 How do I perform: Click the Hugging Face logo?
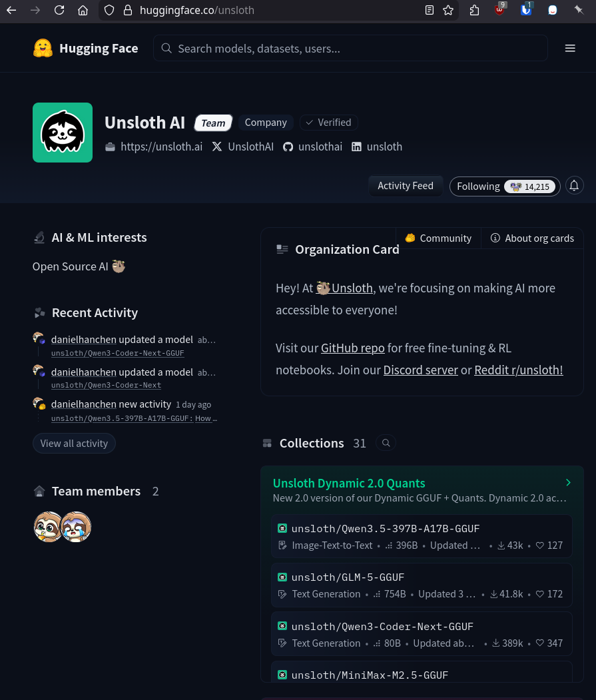(86, 48)
